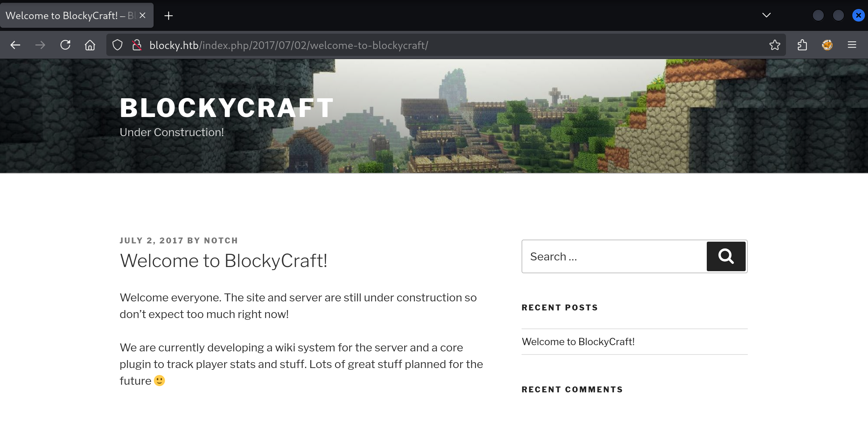Maximize the browser window
The height and width of the screenshot is (425, 868).
click(x=838, y=16)
